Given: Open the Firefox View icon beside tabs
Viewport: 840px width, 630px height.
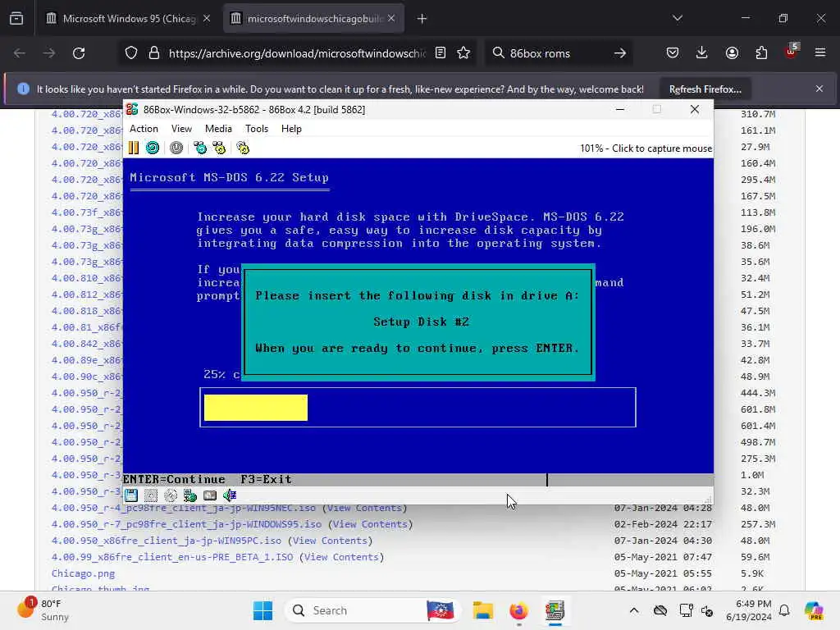Looking at the screenshot, I should tap(16, 18).
